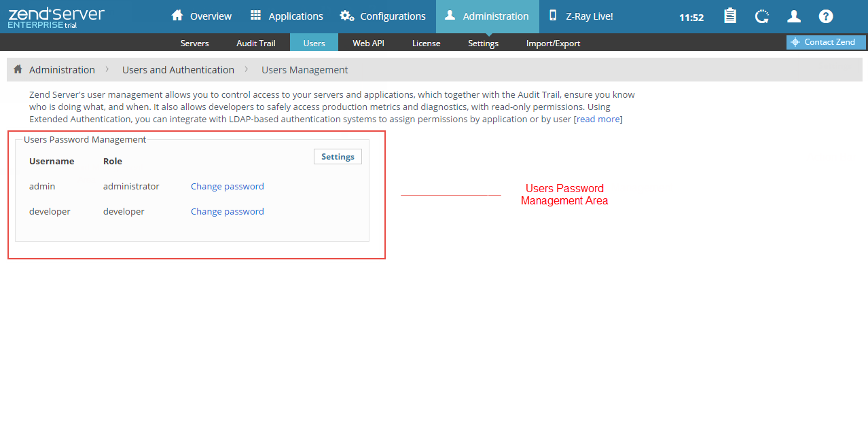This screenshot has height=440, width=868.
Task: Follow the read more link
Action: 598,120
